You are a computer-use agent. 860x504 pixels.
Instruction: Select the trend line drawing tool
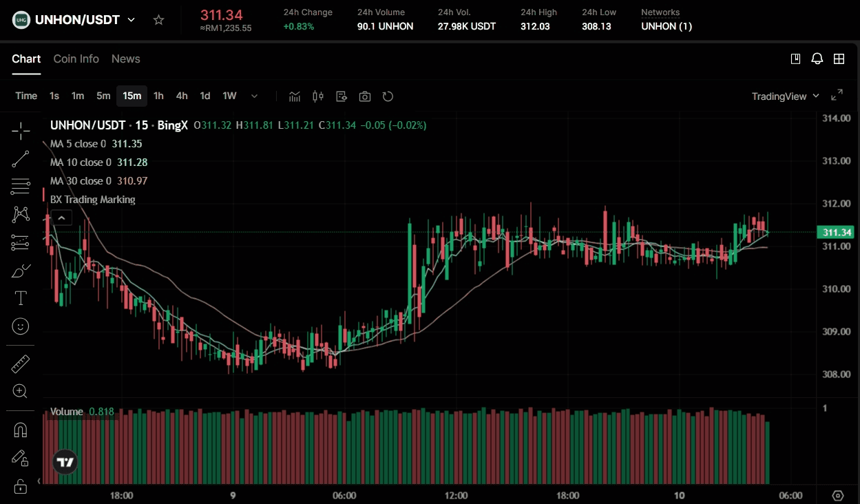tap(21, 159)
